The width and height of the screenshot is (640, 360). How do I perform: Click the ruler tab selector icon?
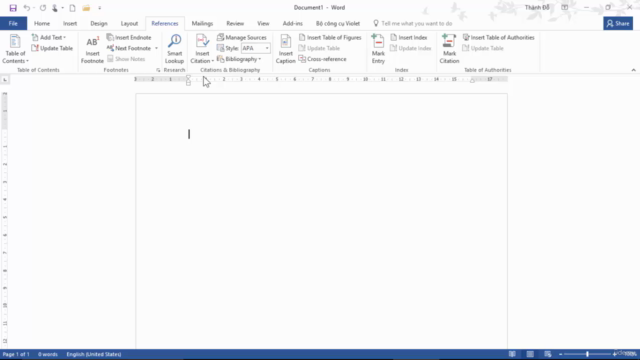pyautogui.click(x=5, y=80)
